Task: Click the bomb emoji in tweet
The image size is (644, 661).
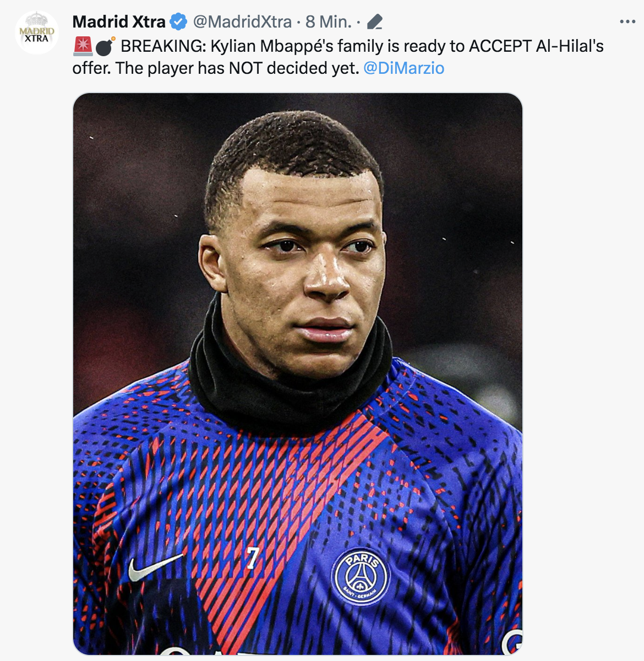Action: point(105,46)
